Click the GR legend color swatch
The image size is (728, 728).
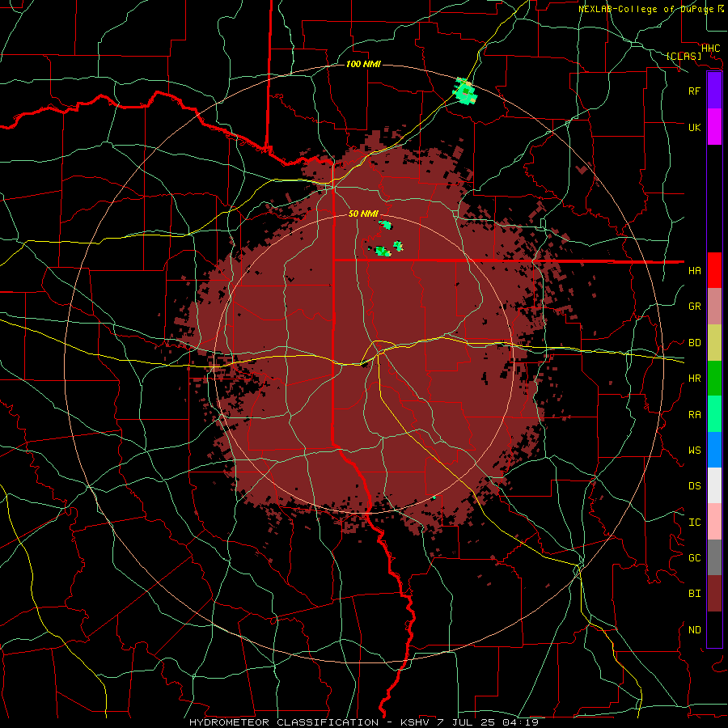[714, 306]
